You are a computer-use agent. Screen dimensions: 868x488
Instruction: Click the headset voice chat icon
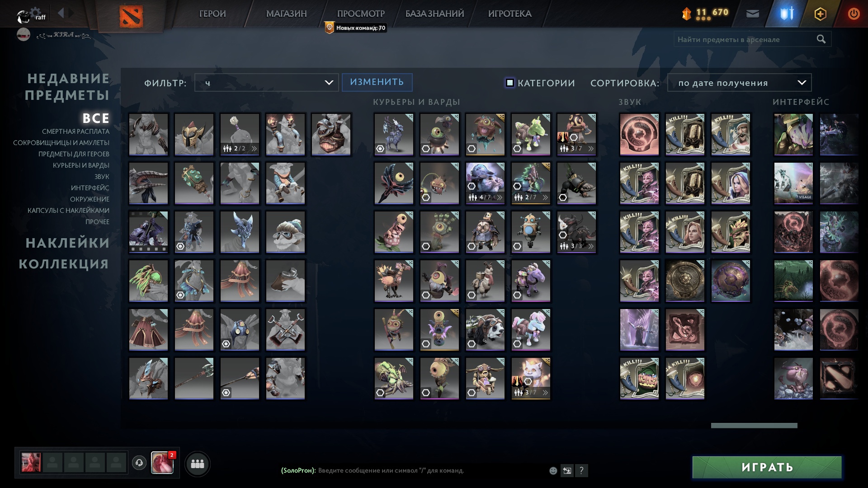point(139,463)
